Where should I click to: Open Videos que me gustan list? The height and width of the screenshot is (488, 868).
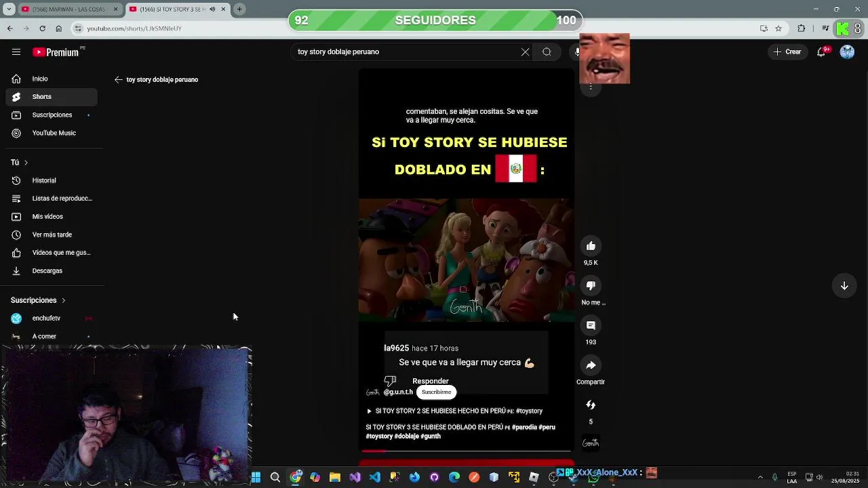tap(52, 253)
